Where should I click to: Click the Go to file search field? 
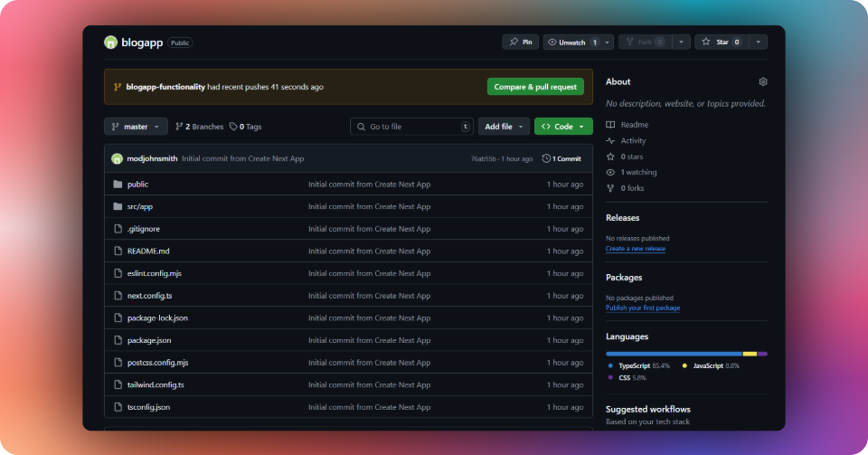pyautogui.click(x=412, y=127)
